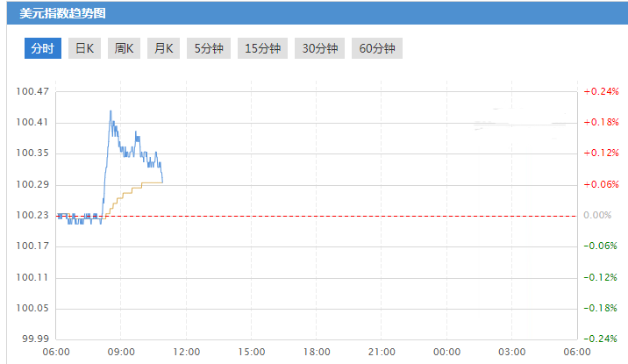Show the 月K chart view
Image resolution: width=628 pixels, height=364 pixels.
[164, 48]
